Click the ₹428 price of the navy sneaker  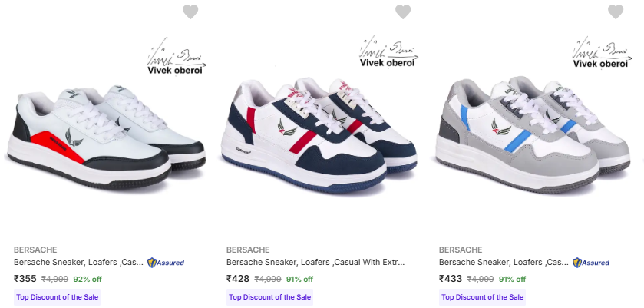coord(238,278)
